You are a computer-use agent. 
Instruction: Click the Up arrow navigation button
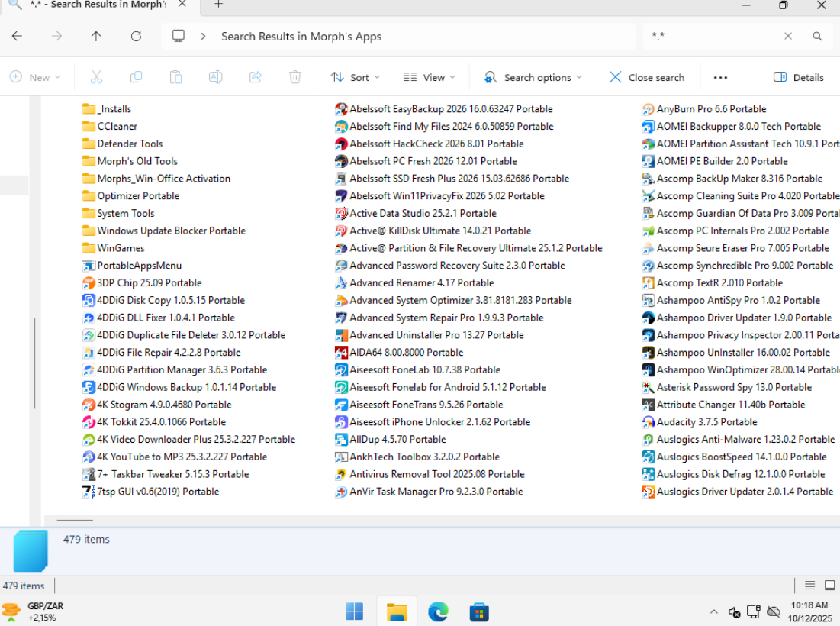(96, 36)
